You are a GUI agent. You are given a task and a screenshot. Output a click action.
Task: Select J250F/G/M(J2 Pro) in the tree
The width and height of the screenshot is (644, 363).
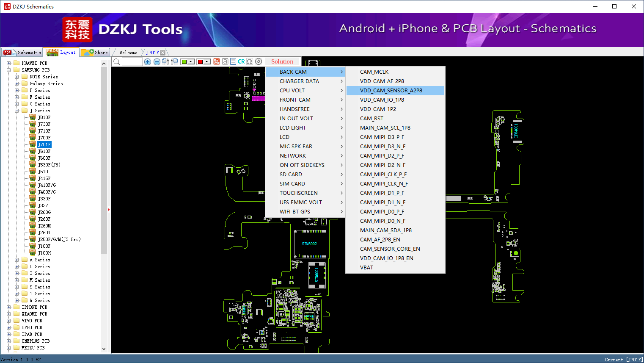coord(59,239)
